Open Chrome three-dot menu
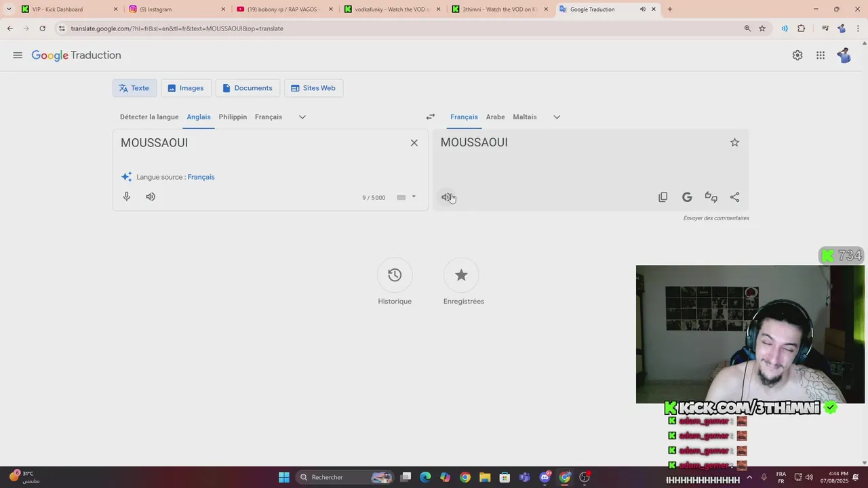The width and height of the screenshot is (868, 488). click(x=859, y=28)
